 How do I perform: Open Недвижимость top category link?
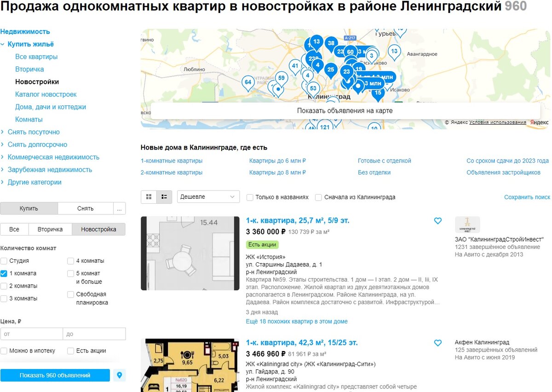[x=25, y=32]
